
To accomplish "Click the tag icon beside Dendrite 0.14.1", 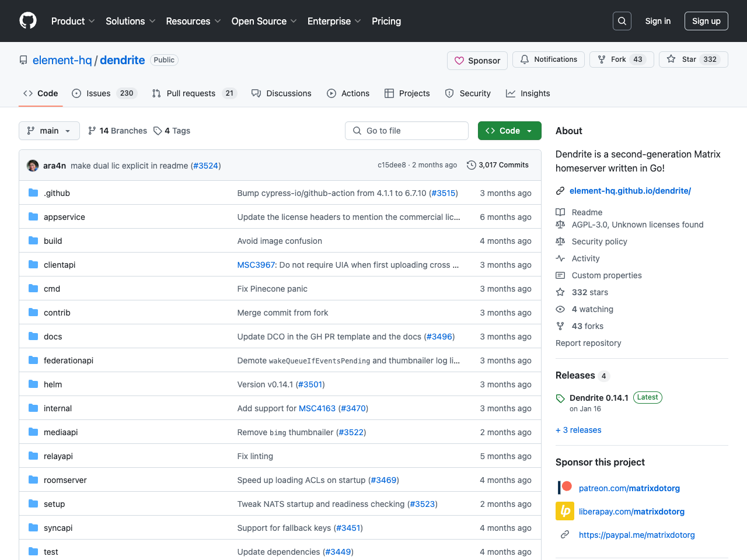I will [560, 398].
